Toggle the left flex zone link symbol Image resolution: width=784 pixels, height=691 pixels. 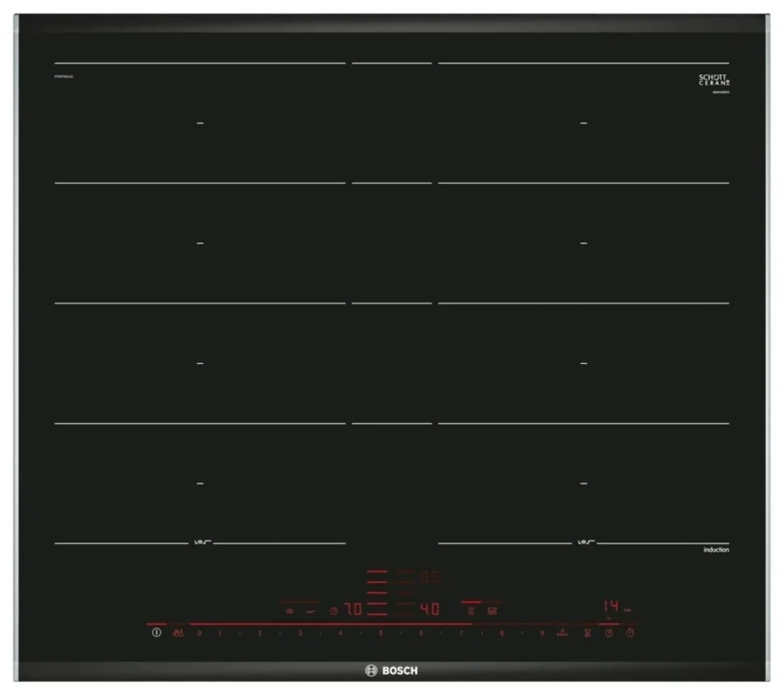[x=201, y=542]
